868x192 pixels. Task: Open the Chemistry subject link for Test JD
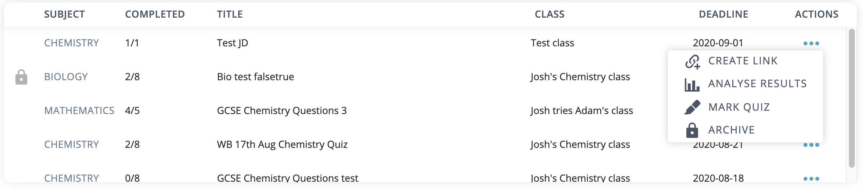[71, 43]
